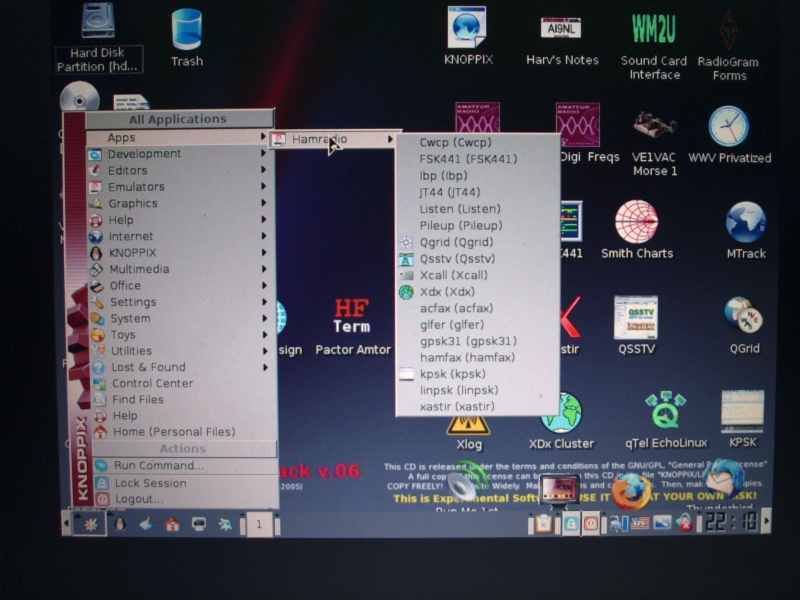Click the lock screen icon in panel
800x600 pixels.
[571, 524]
